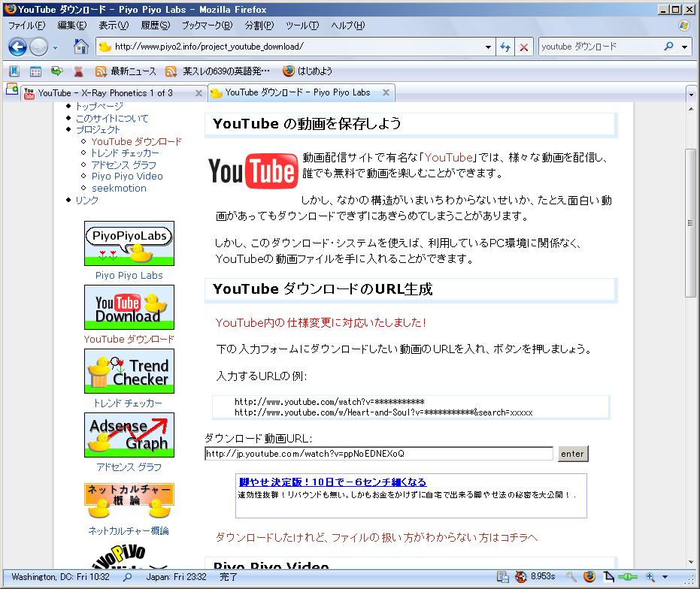Switch to YouTube X-Ray Phonetics tab

[105, 93]
